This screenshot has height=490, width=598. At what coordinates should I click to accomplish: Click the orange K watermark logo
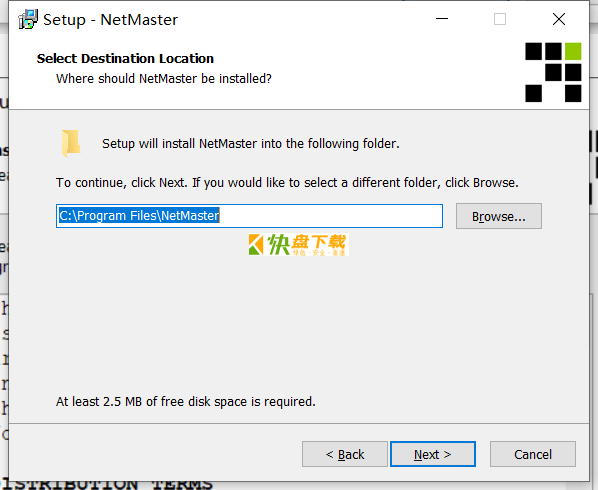[x=256, y=244]
